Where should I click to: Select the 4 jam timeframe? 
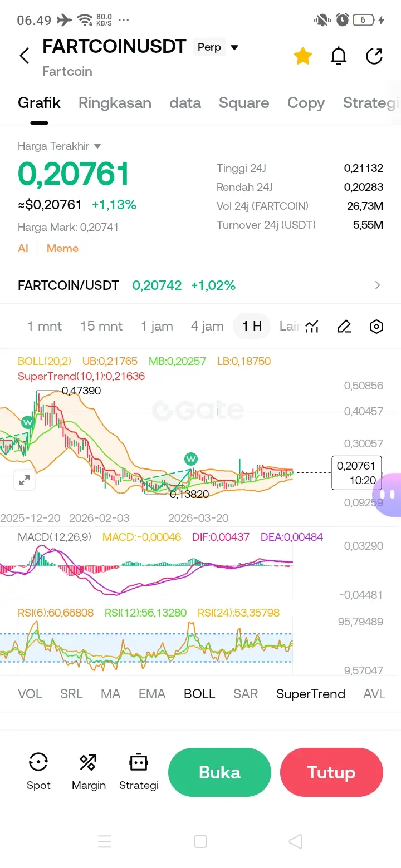[x=207, y=326]
